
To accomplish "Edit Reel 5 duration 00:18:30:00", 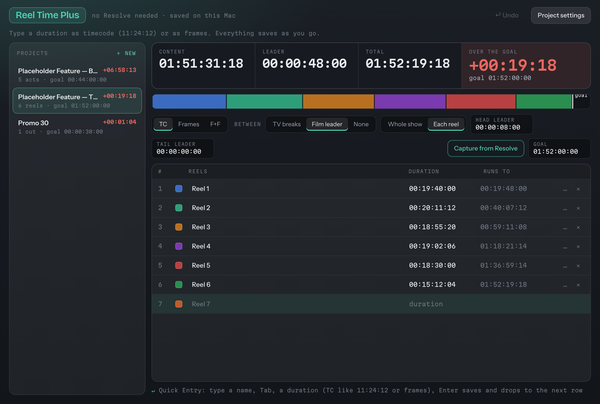I will pyautogui.click(x=432, y=265).
